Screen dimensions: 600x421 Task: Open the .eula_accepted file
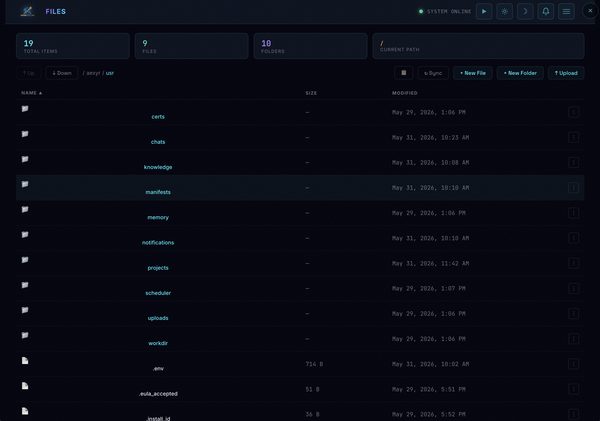[x=158, y=394]
